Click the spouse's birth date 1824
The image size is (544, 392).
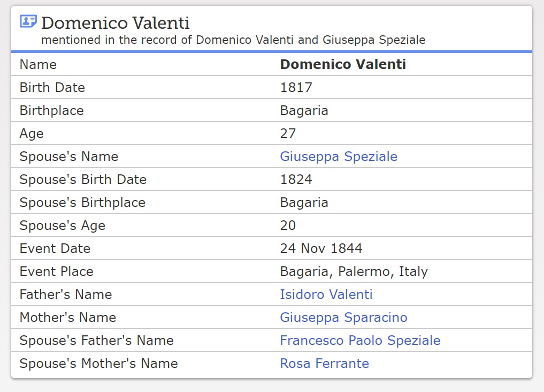pyautogui.click(x=296, y=180)
